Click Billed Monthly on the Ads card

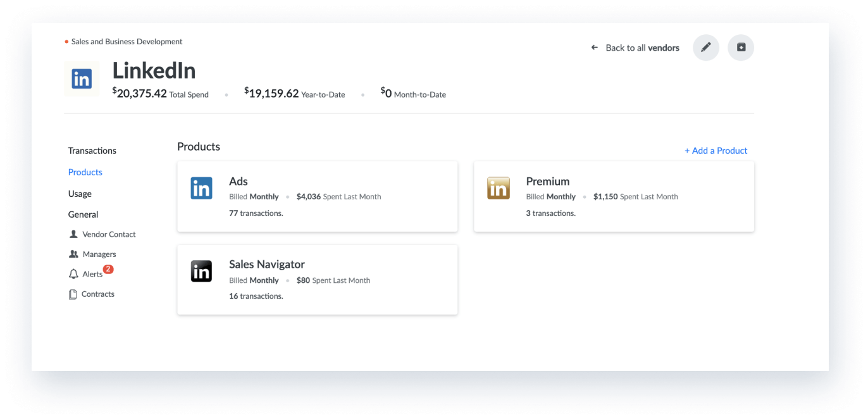pos(254,197)
